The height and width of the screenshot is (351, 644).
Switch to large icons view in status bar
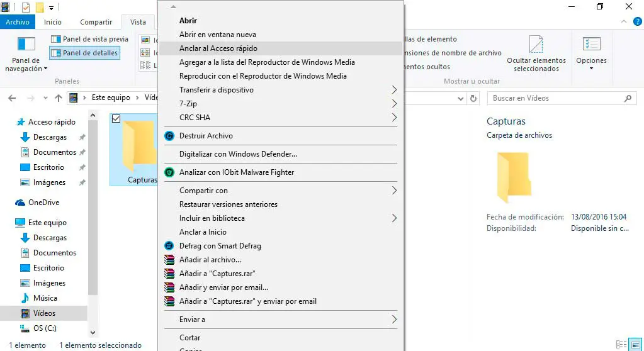coord(635,345)
